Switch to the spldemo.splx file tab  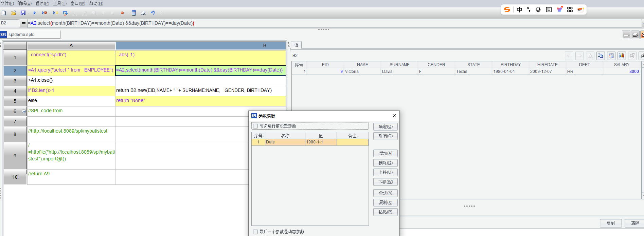tap(21, 35)
